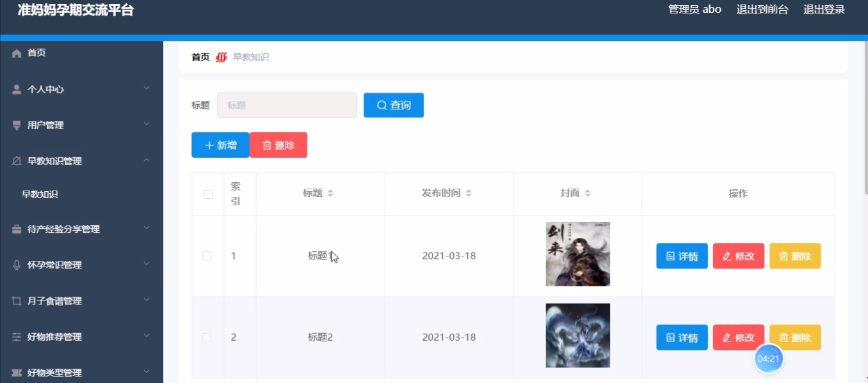Open the 用户管理 sidebar menu
Viewport: 868px width, 383px height.
coord(81,125)
